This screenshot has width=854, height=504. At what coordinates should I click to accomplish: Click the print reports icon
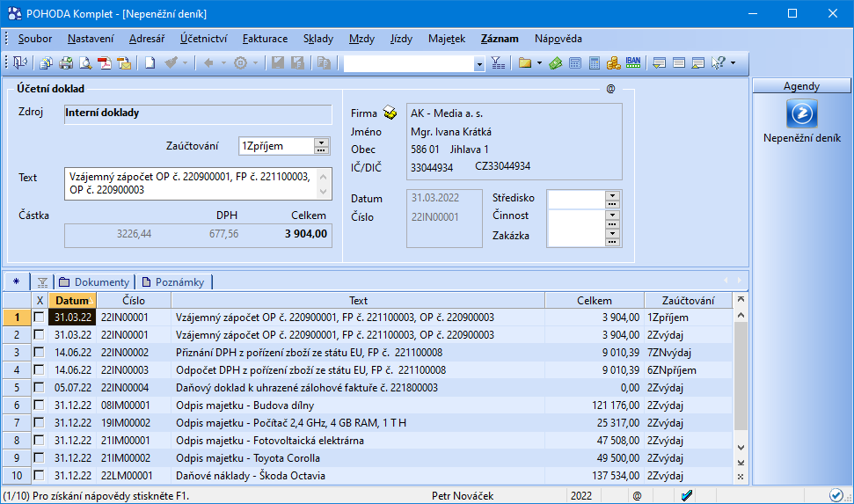point(46,63)
